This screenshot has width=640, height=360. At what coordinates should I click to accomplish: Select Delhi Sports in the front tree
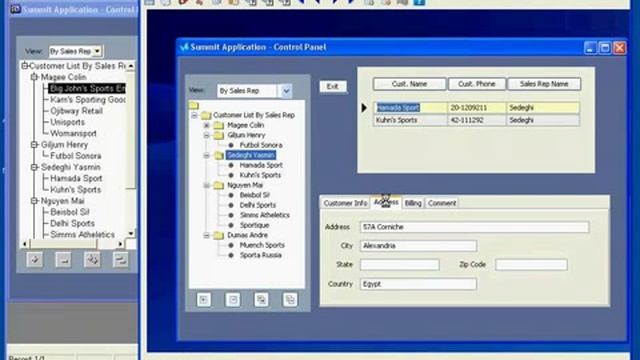[258, 205]
